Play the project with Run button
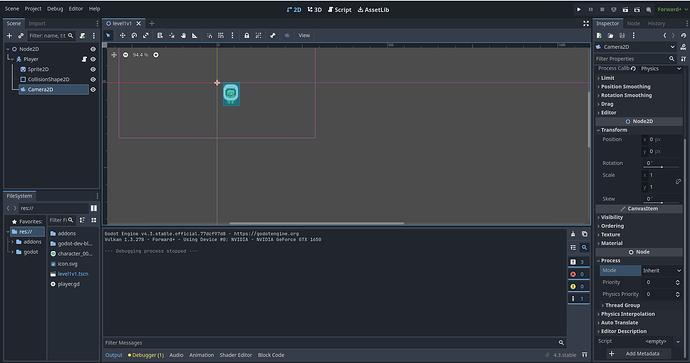 tap(579, 9)
